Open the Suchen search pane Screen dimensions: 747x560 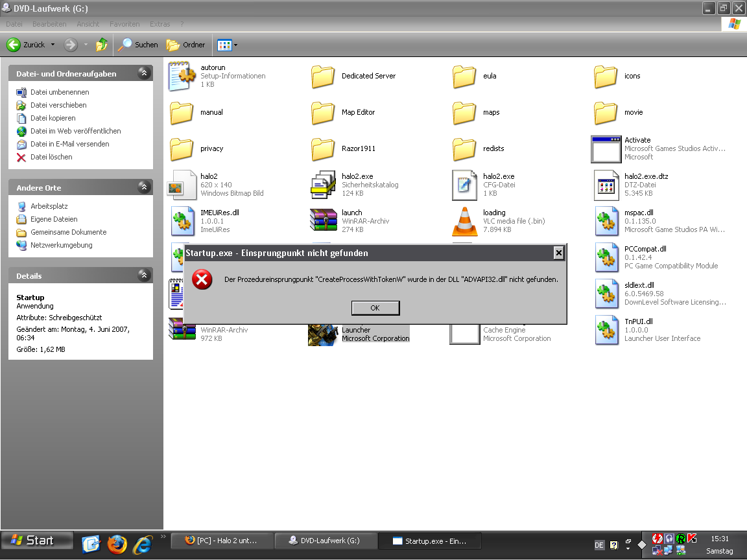[138, 45]
